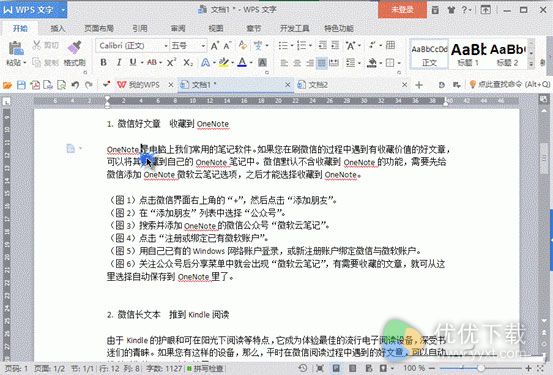Click the text effects outlined A icon
553x375 pixels.
tap(205, 63)
